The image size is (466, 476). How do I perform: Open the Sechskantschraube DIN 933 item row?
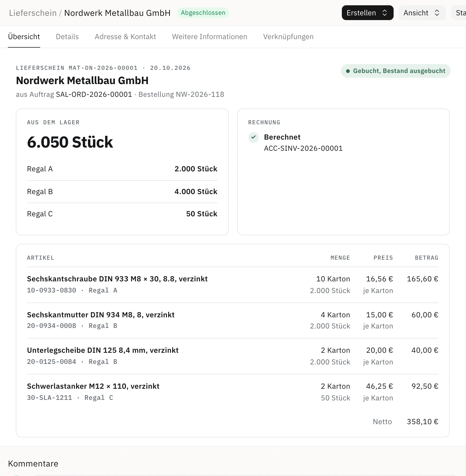[x=232, y=285]
